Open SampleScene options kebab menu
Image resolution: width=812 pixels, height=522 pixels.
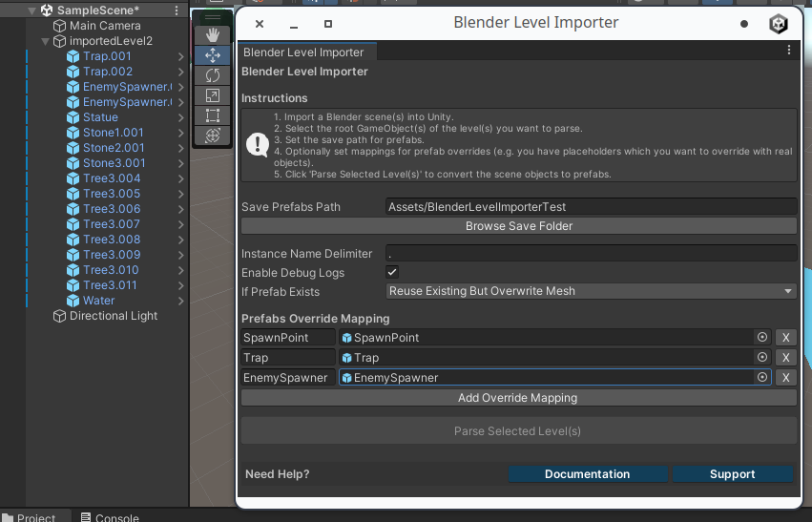coord(177,10)
